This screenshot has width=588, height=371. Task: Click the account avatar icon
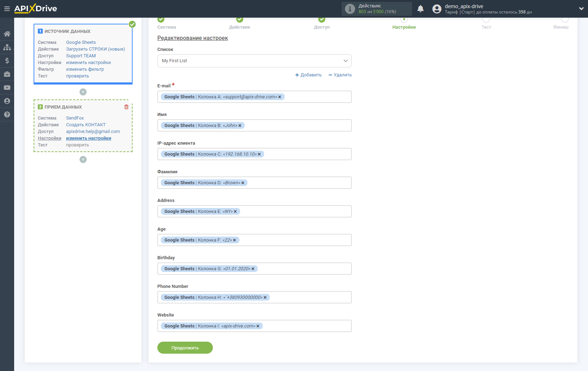tap(437, 9)
